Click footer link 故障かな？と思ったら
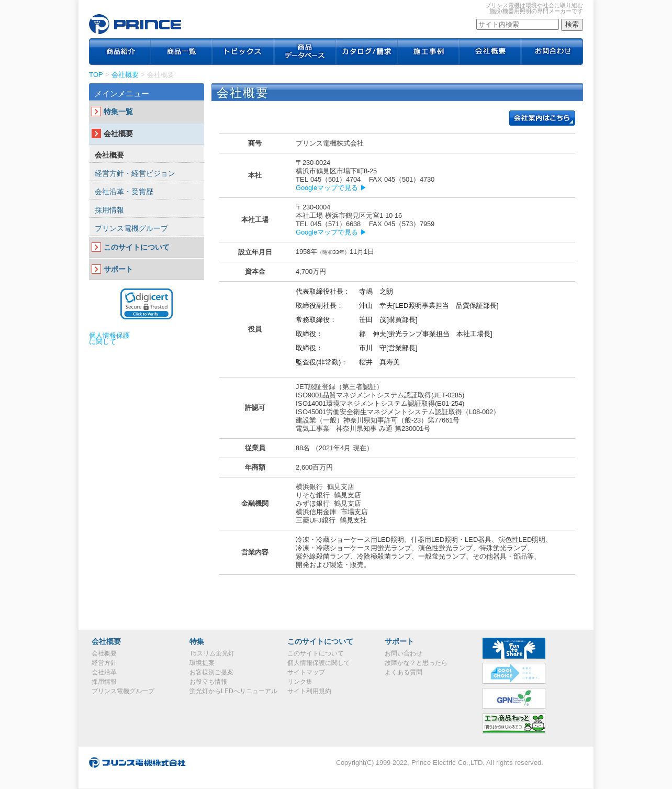 click(416, 663)
